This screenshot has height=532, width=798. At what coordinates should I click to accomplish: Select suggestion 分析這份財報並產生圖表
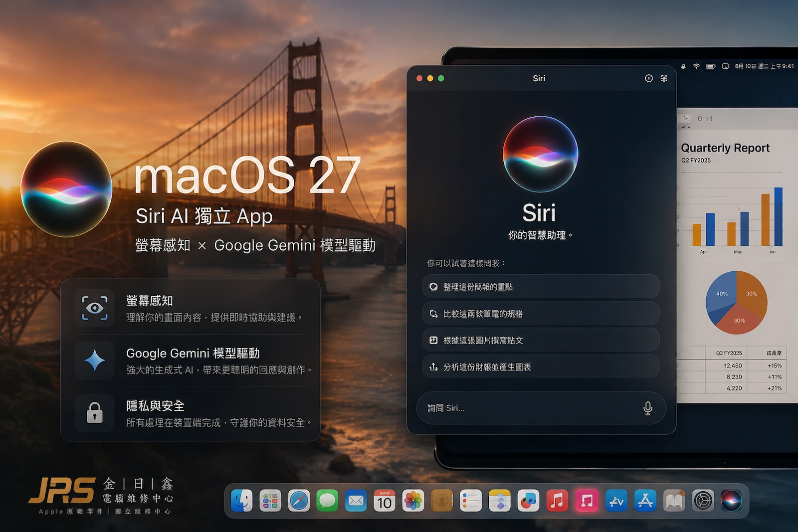[x=541, y=367]
